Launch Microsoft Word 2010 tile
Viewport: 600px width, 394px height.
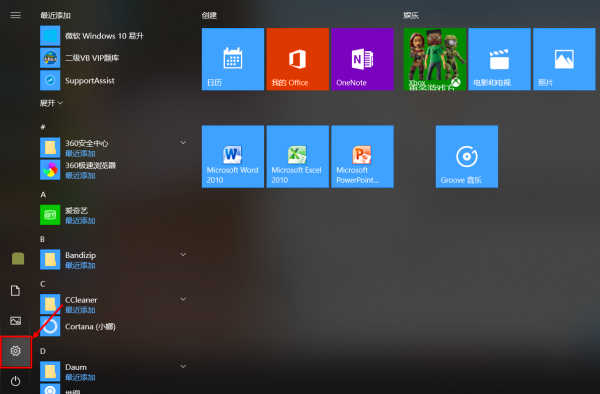(233, 156)
